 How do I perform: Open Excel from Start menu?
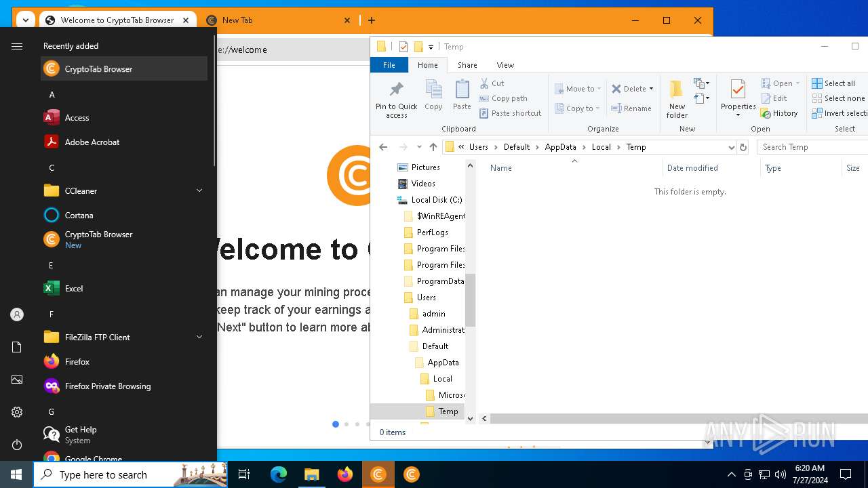pos(124,288)
